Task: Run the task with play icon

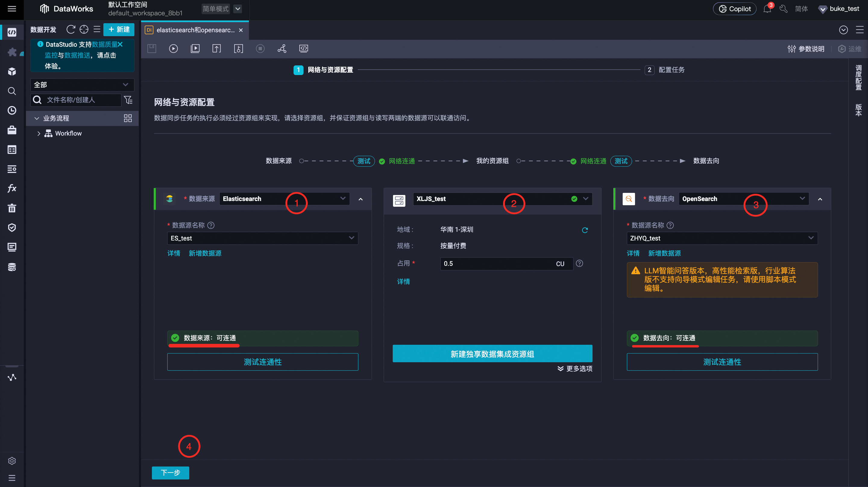Action: (173, 49)
